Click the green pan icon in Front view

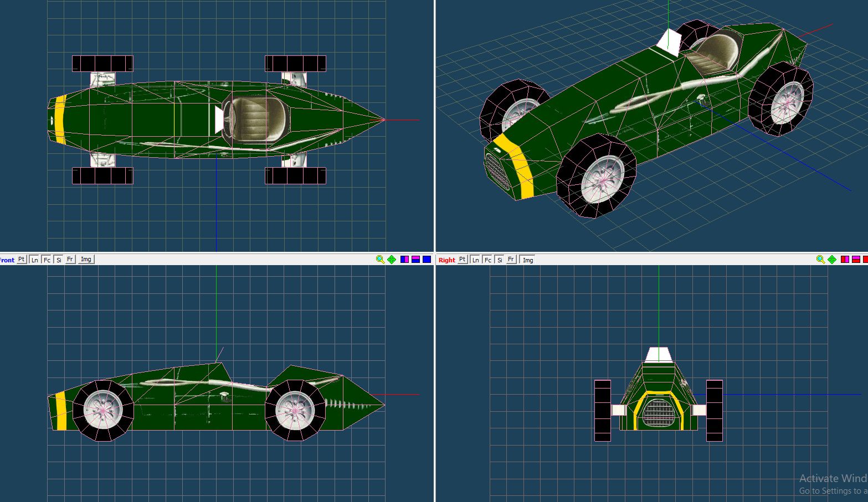pyautogui.click(x=392, y=260)
